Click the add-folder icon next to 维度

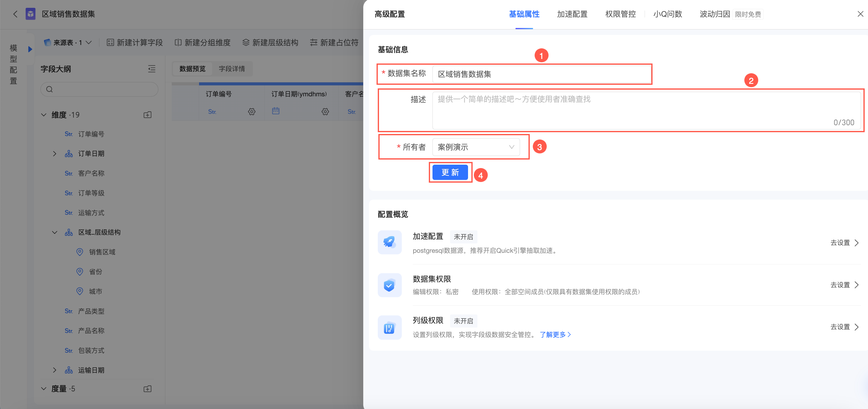coord(147,115)
